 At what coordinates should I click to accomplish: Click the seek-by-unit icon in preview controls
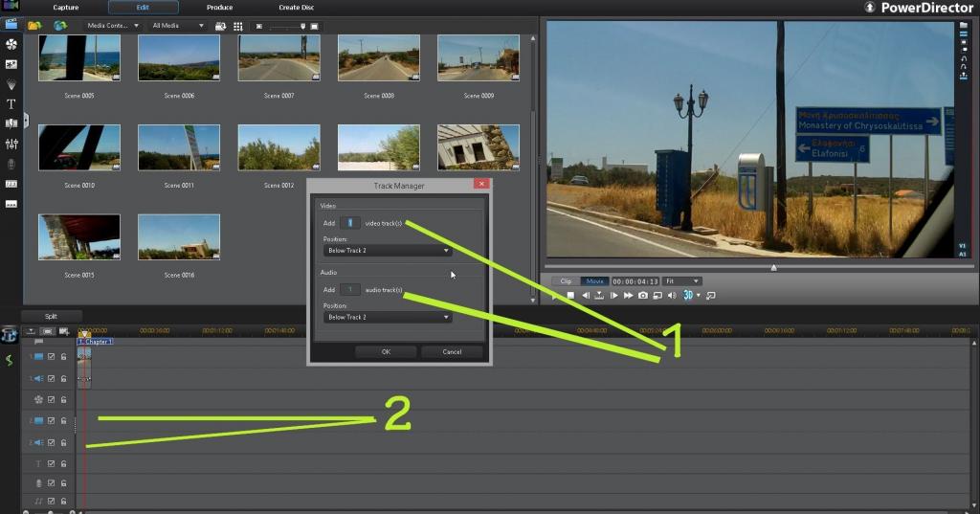pos(599,295)
